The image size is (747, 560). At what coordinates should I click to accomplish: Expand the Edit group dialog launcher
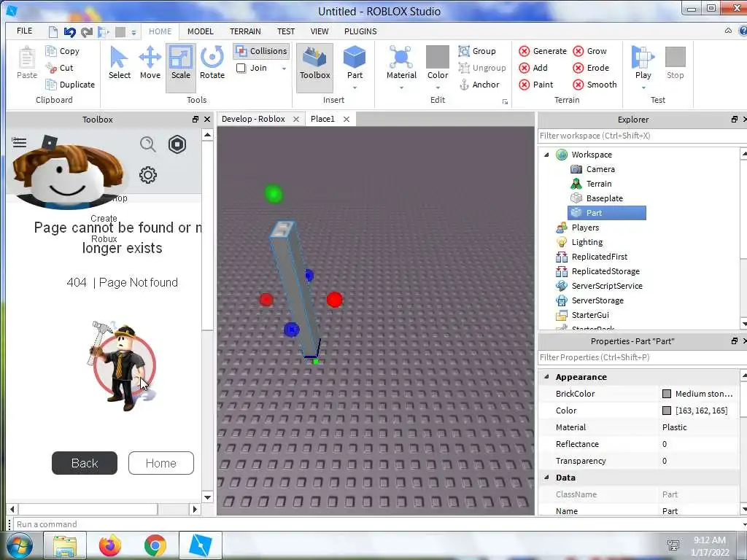pos(505,101)
